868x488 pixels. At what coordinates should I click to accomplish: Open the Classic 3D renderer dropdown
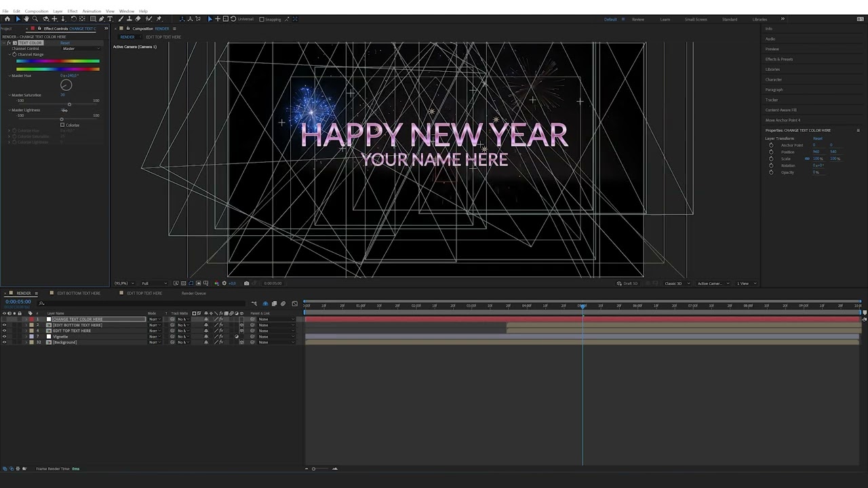click(677, 283)
